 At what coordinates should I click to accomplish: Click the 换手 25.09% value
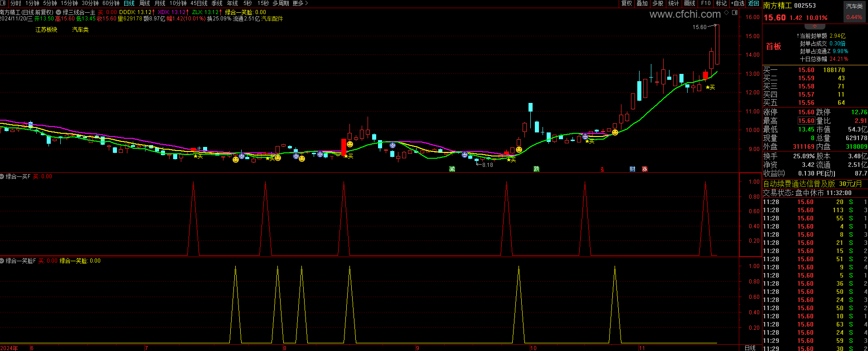tap(804, 156)
